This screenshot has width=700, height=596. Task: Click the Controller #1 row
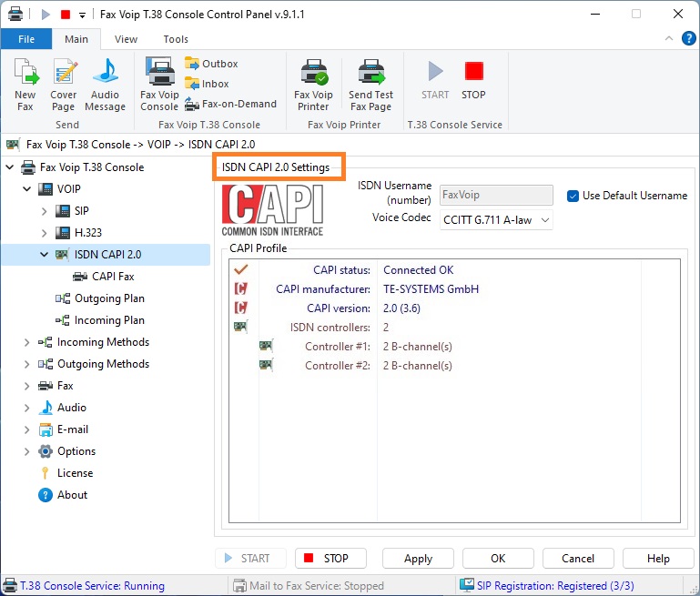tap(454, 347)
